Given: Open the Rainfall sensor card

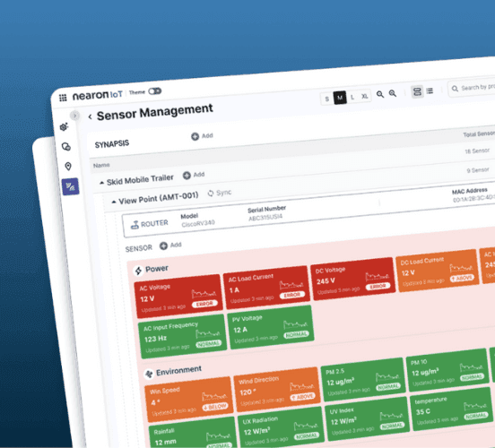Looking at the screenshot, I should [x=193, y=433].
